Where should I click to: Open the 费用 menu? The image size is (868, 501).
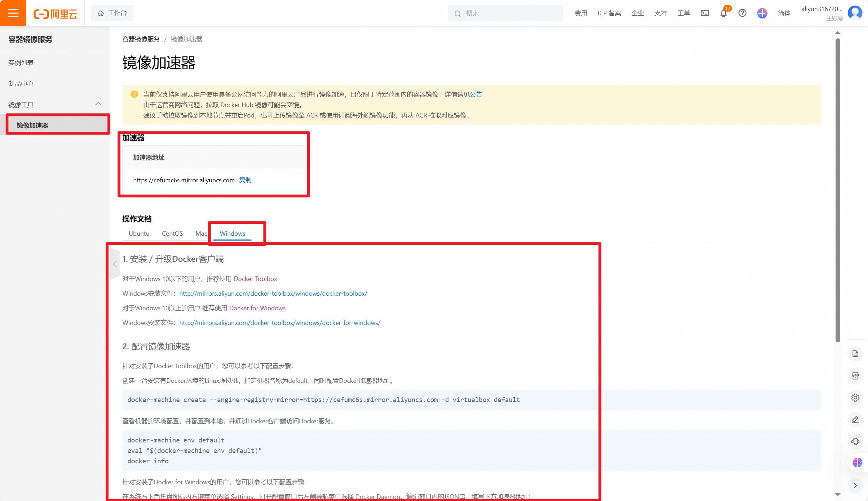click(x=581, y=13)
